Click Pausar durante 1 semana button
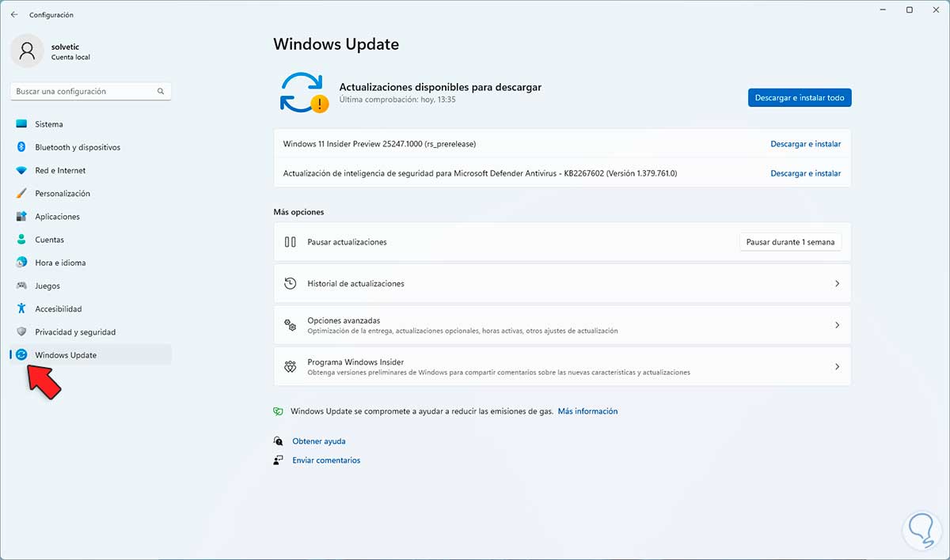 pos(790,242)
